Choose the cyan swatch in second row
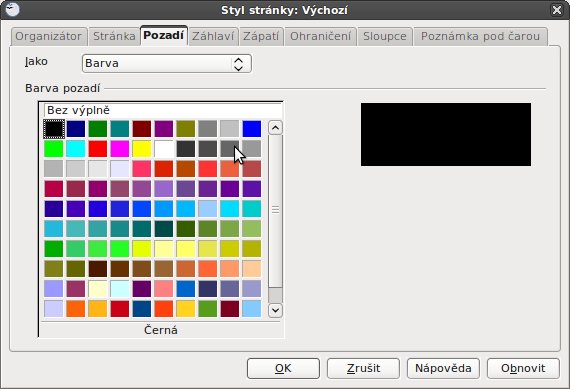Viewport: 570px width, 389px height. pos(76,149)
